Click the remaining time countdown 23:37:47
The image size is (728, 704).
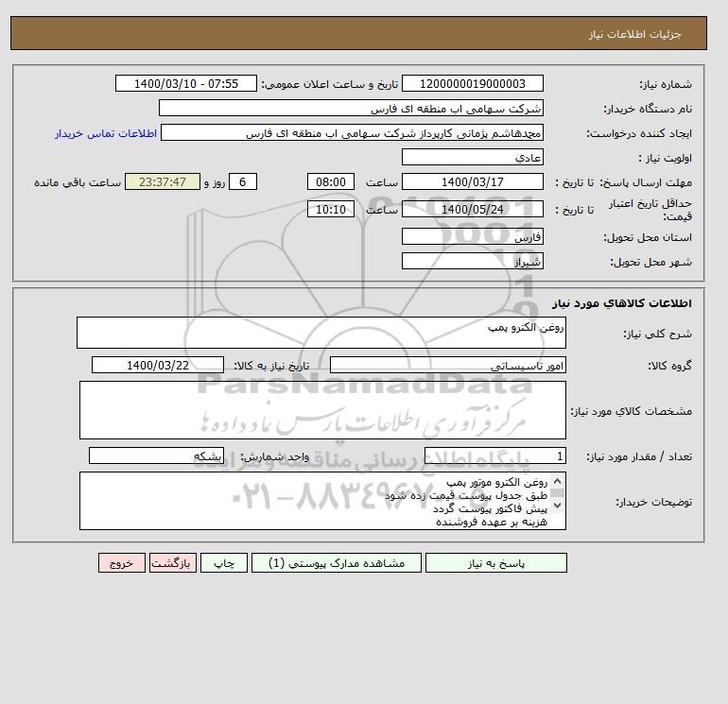(x=163, y=182)
